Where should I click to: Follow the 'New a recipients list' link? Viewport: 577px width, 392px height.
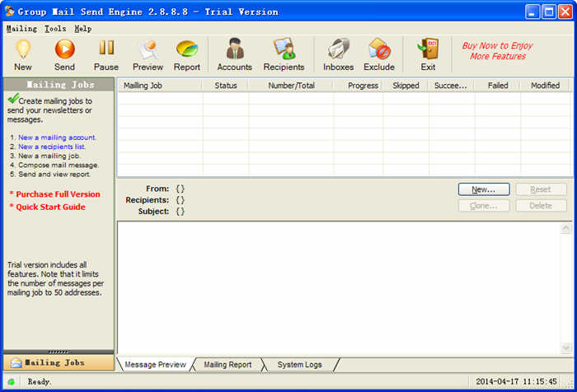(x=51, y=147)
